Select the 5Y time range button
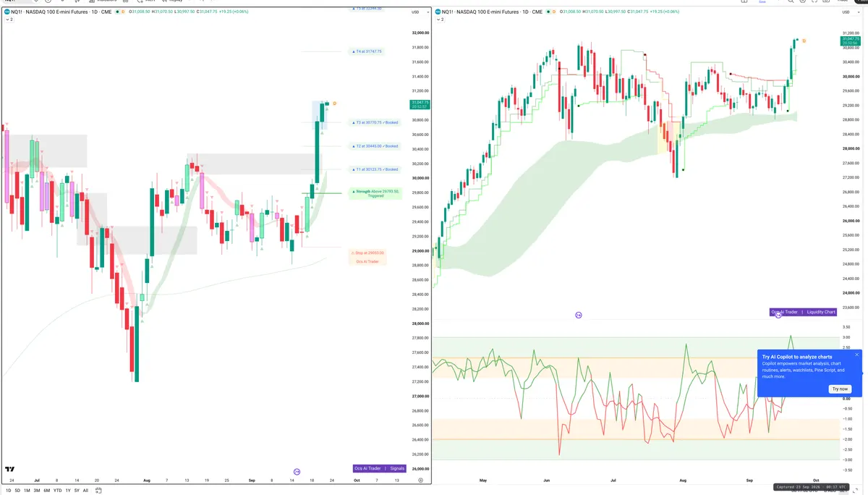The image size is (868, 495). (77, 491)
